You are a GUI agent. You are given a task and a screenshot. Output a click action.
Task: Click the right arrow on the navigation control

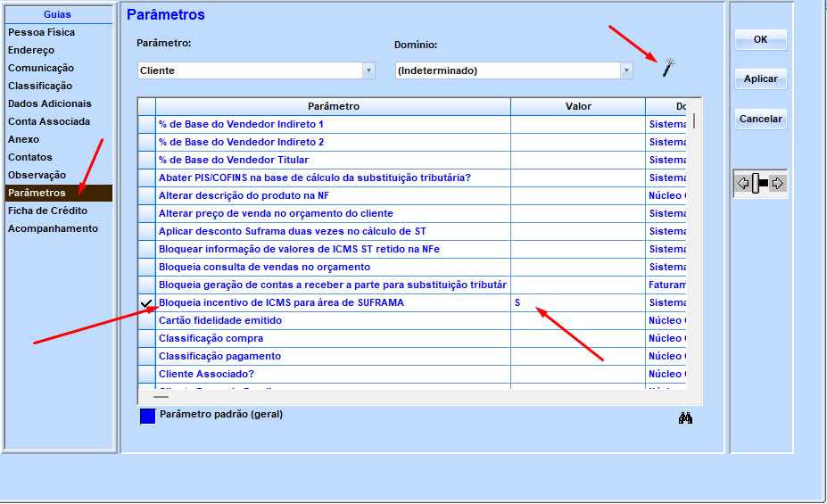click(x=777, y=184)
